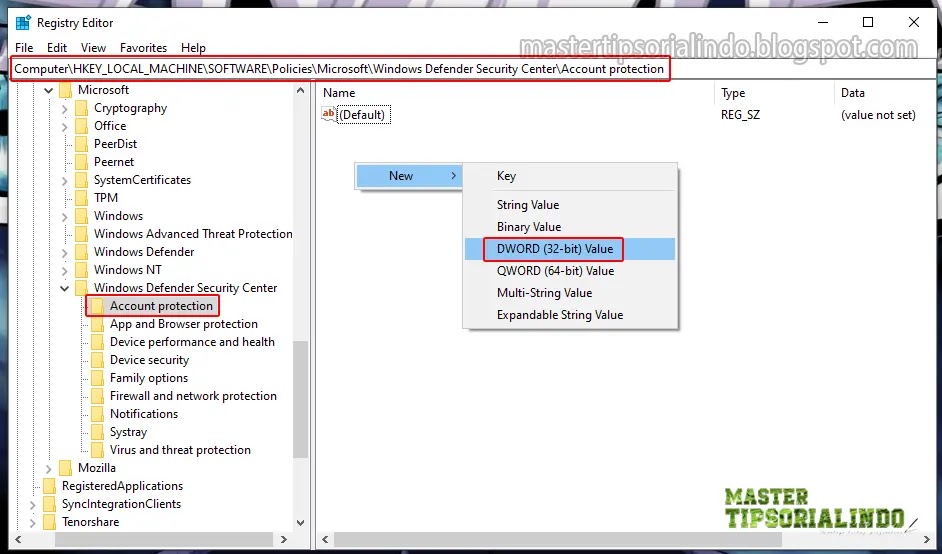Click the Peernet folder icon
942x554 pixels.
(x=81, y=162)
